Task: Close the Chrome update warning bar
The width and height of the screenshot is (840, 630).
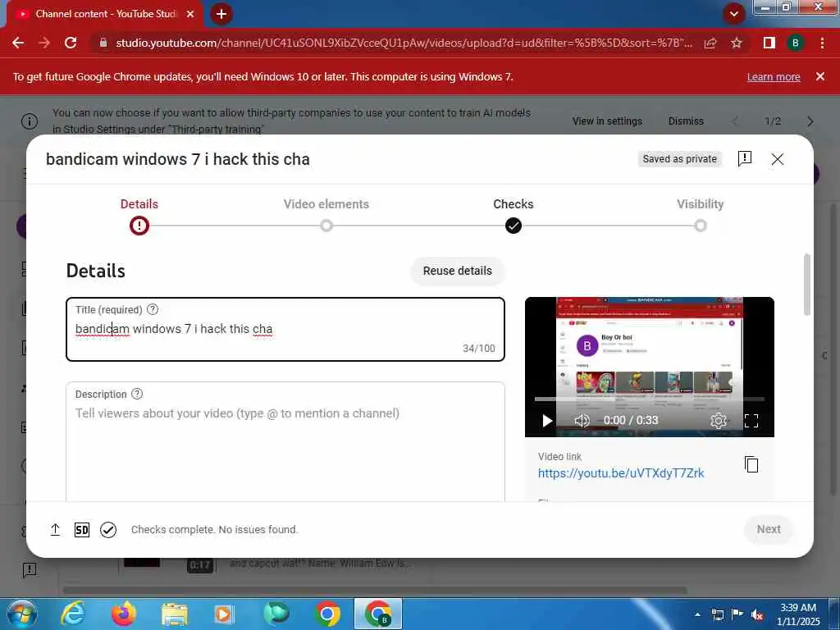Action: click(820, 76)
